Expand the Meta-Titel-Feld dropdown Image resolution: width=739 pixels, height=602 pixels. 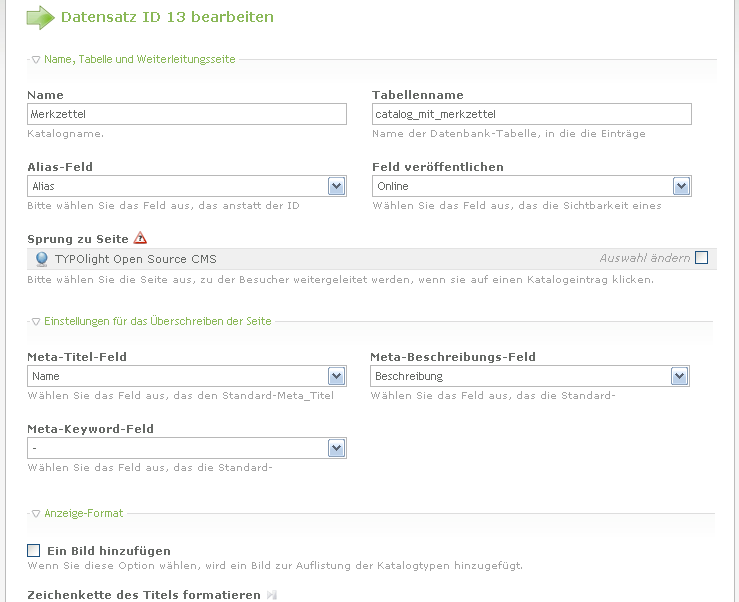coord(337,376)
